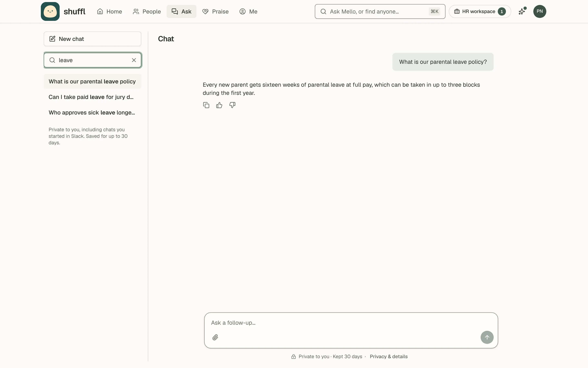
Task: Clear the chat search with X
Action: tap(134, 60)
